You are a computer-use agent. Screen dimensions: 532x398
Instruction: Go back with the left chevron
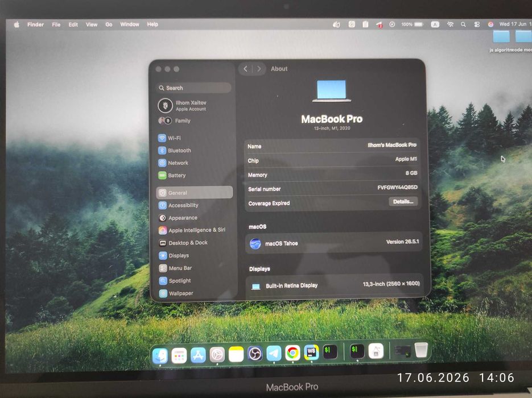point(245,69)
